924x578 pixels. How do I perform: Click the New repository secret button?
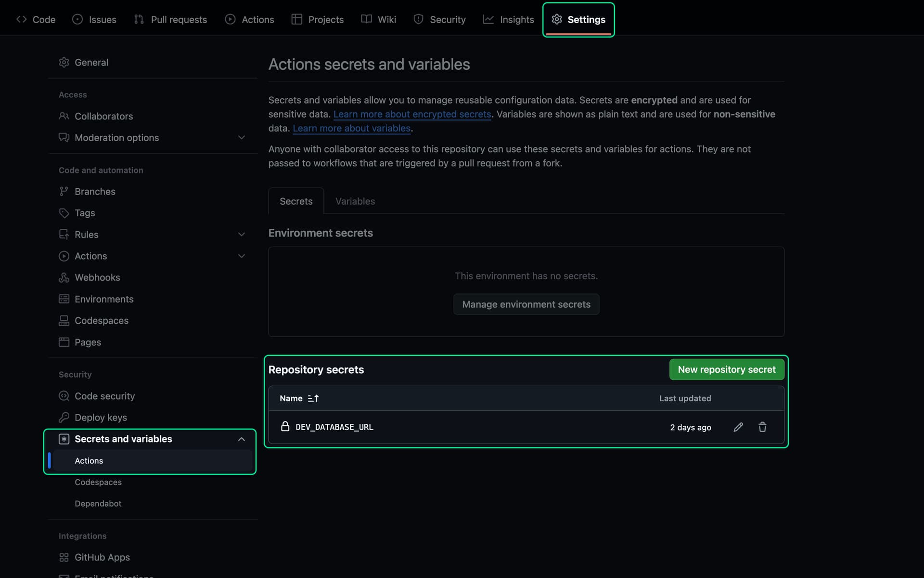(x=726, y=369)
